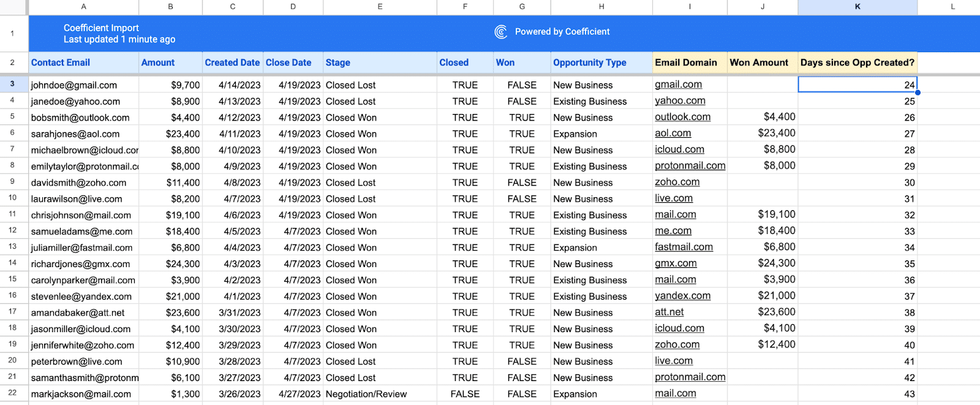Screen dimensions: 980x405
Task: Select cell markjackson@mail.com
Action: (84, 394)
